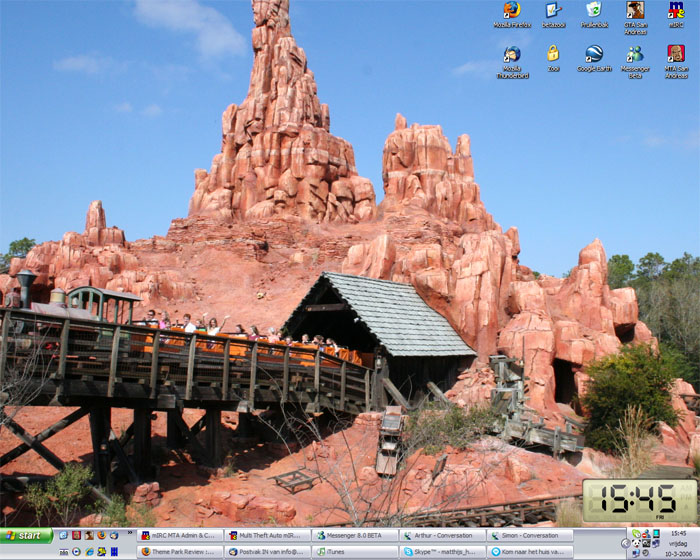The height and width of the screenshot is (560, 700).
Task: Expand the quick launch overflow chevron
Action: pyautogui.click(x=130, y=532)
